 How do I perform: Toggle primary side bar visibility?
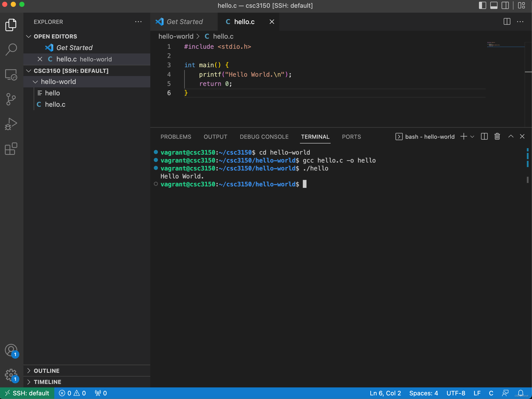482,6
